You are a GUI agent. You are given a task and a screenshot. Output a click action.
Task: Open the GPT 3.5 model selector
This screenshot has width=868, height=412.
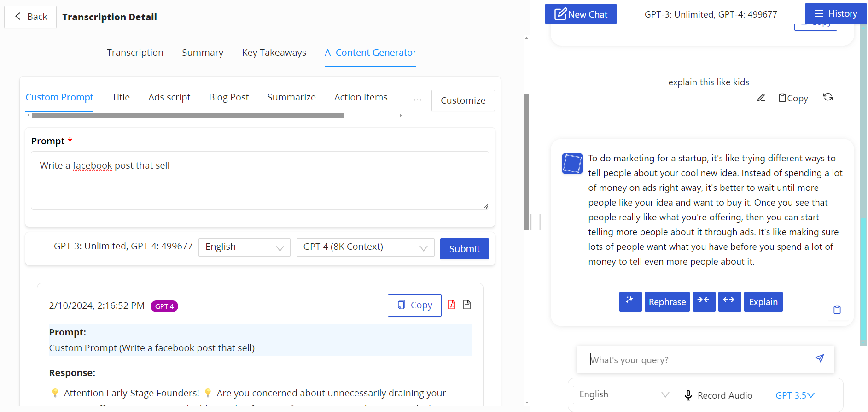point(795,395)
